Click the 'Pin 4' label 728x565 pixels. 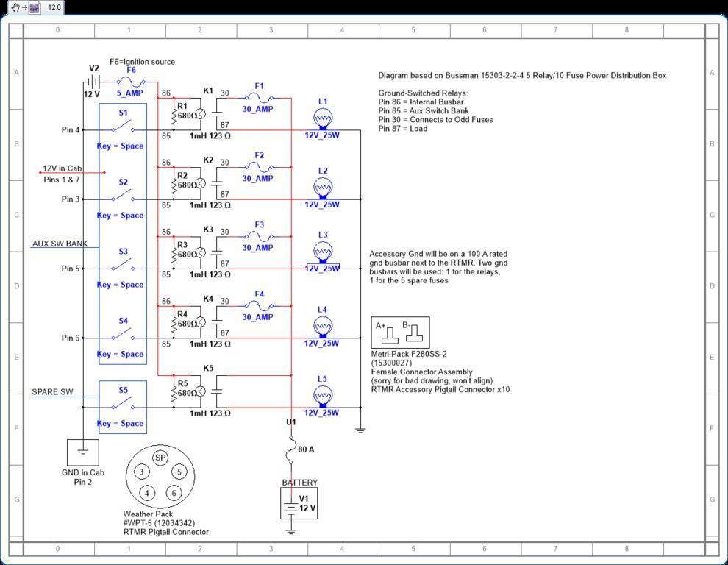point(71,129)
